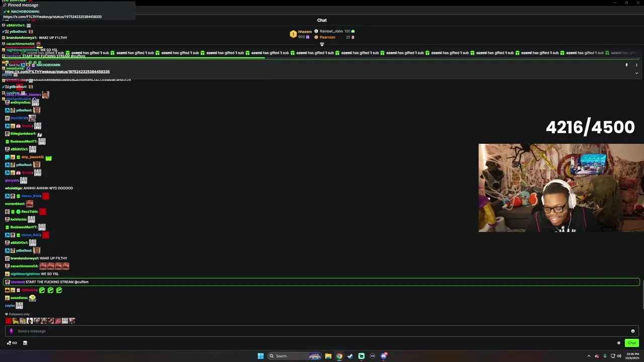Click the 4216/4500 sub goal counter
The image size is (644, 362).
tap(590, 127)
